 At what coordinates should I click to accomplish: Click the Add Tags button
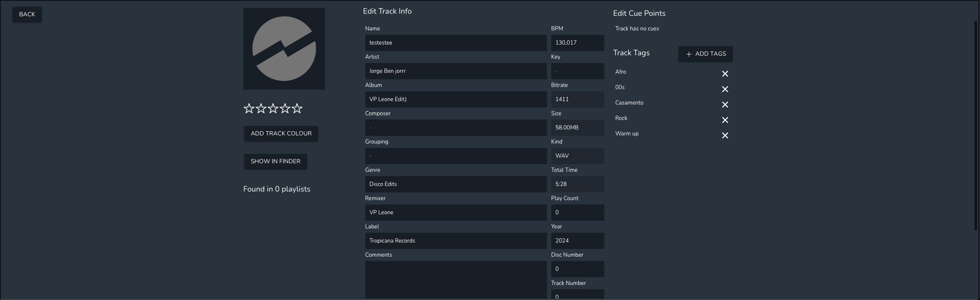[705, 54]
